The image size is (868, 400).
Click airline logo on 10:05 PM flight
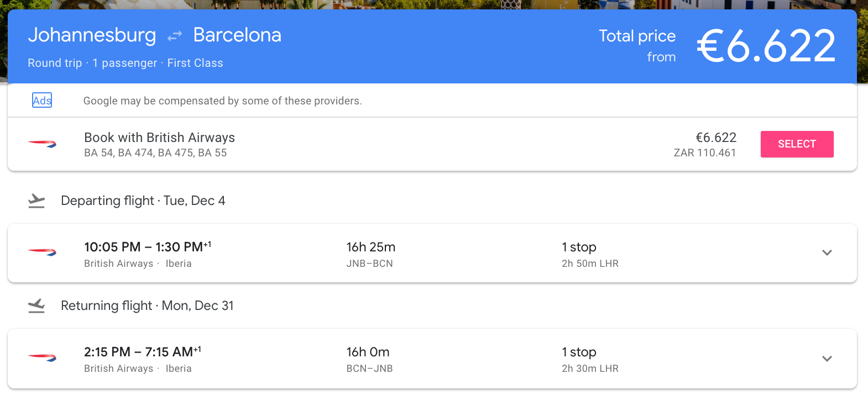click(42, 252)
